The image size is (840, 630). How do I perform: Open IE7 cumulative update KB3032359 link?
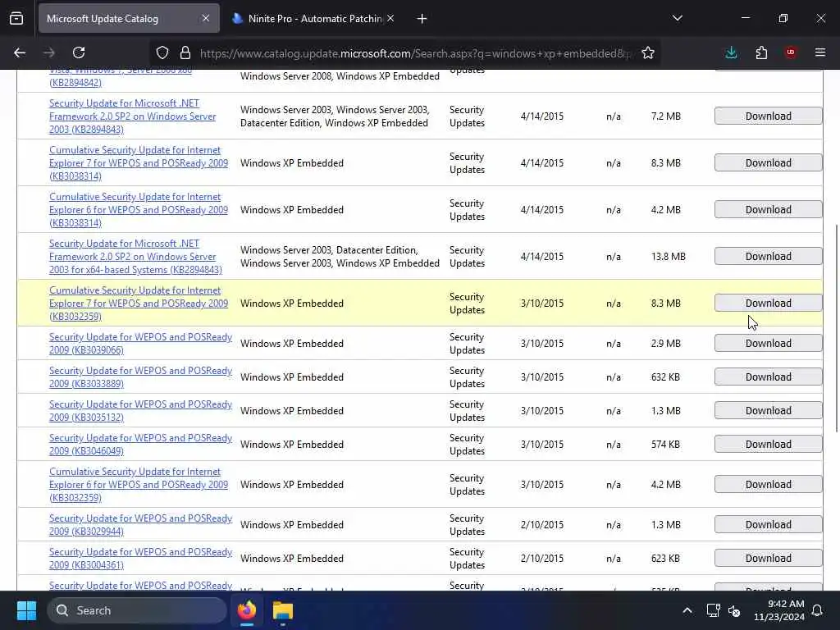point(138,304)
